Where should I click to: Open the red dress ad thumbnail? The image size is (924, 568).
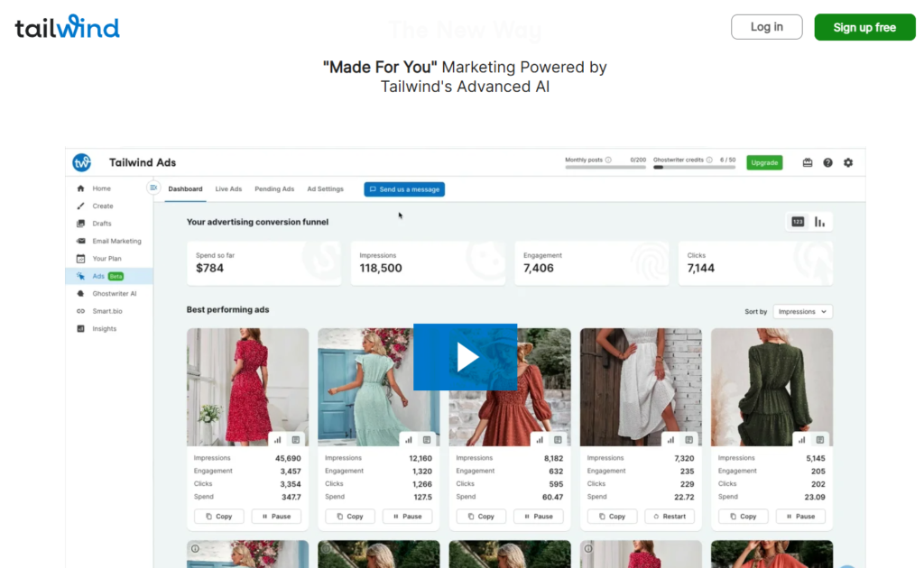[247, 387]
